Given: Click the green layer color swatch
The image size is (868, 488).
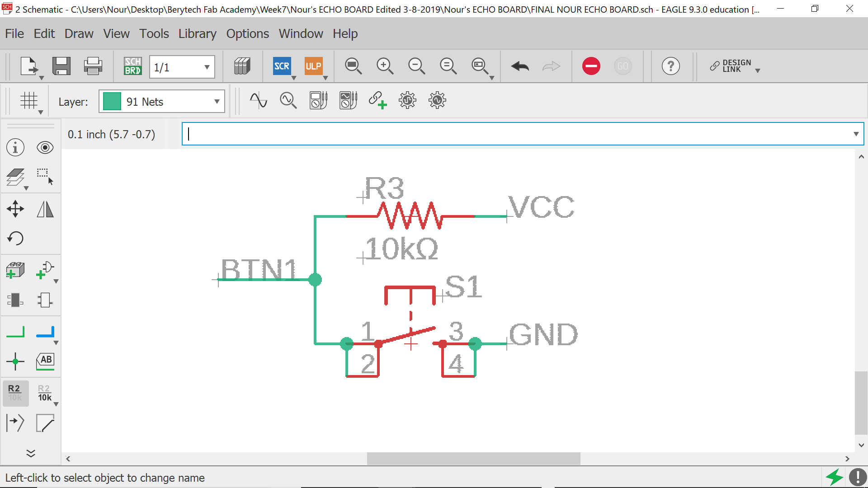Looking at the screenshot, I should [x=112, y=102].
